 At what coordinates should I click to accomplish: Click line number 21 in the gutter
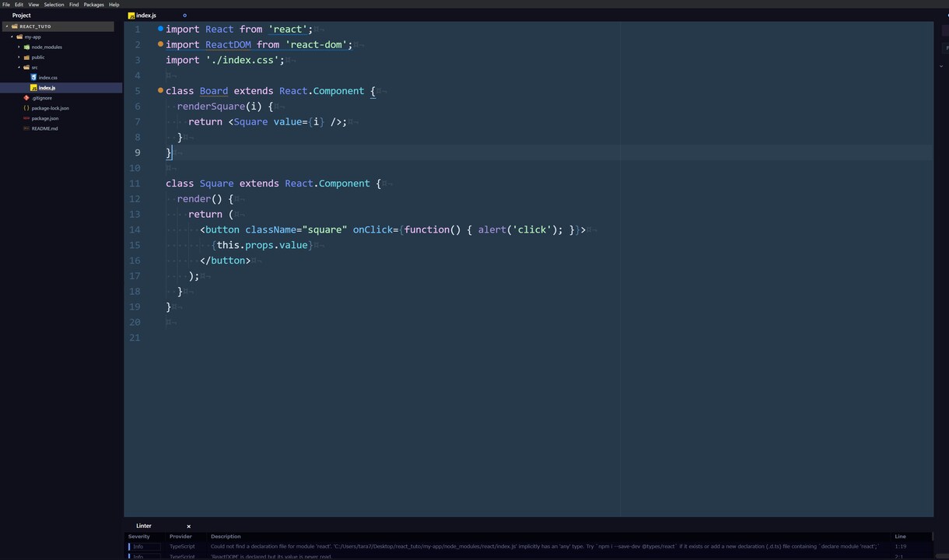135,338
